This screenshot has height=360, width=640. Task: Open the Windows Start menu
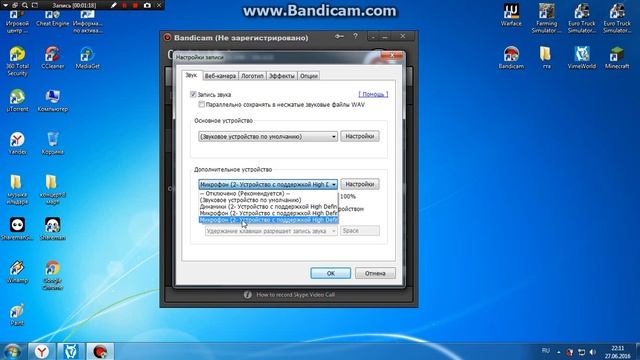[12, 351]
